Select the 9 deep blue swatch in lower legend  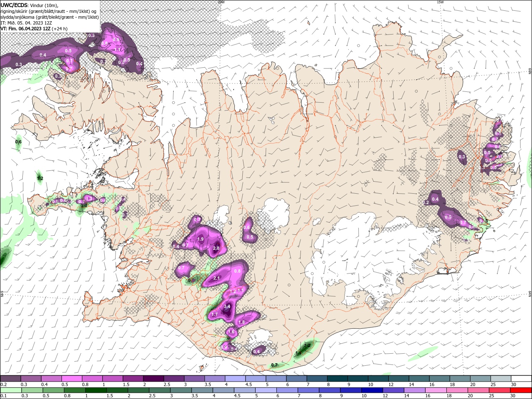(350, 390)
